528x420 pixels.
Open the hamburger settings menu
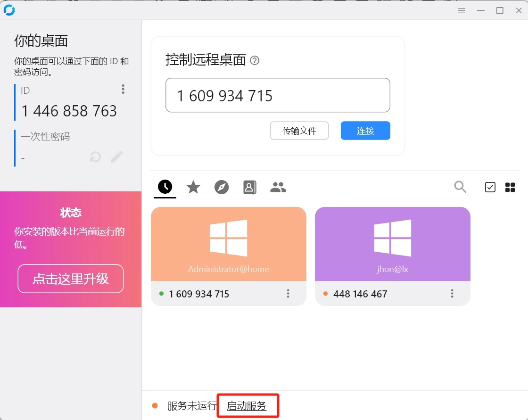[x=462, y=10]
